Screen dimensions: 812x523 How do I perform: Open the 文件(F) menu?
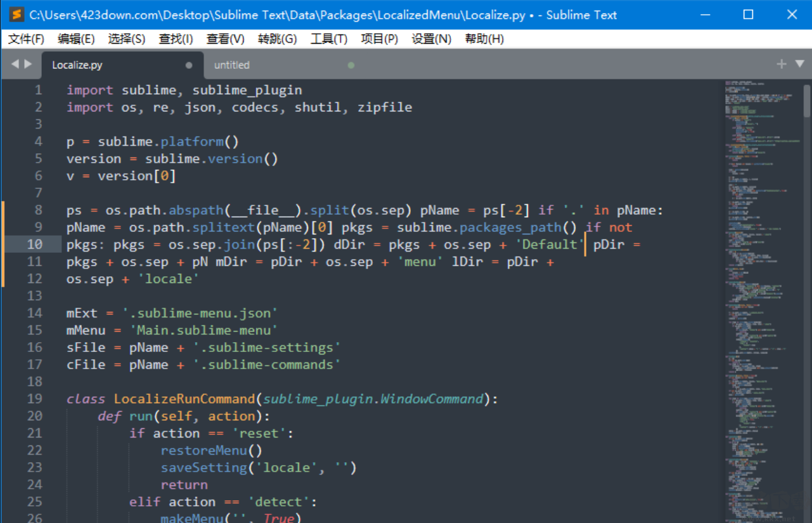26,39
